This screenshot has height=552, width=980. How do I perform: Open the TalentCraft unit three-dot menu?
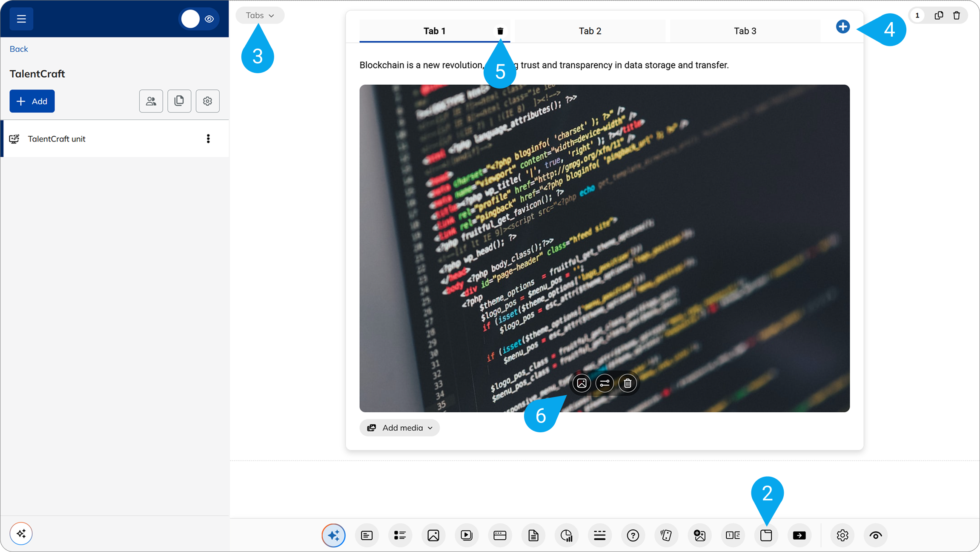point(208,139)
